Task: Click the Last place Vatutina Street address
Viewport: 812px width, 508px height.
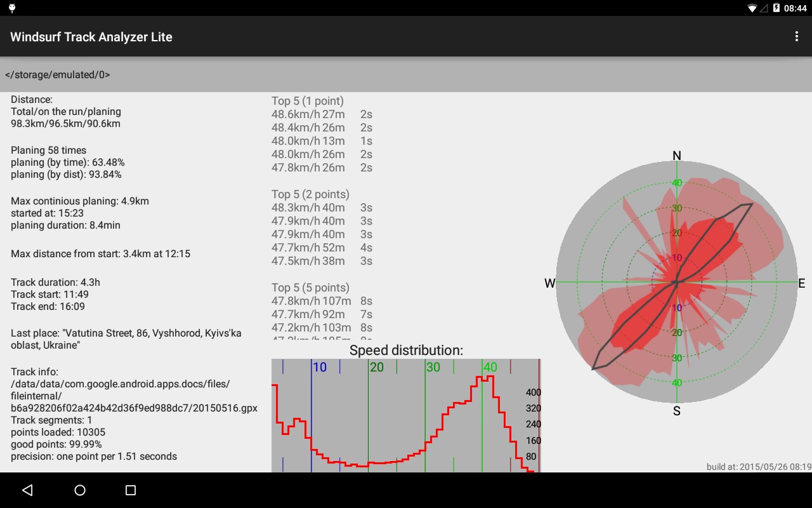Action: tap(126, 339)
